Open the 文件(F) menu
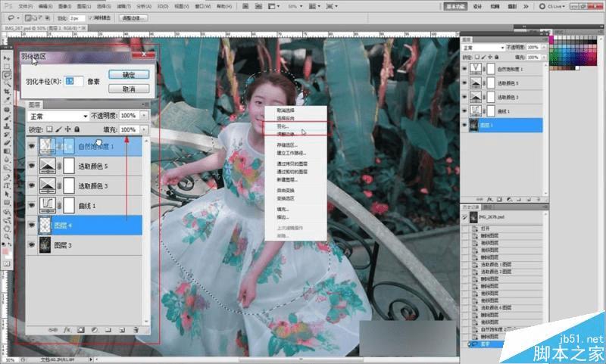The width and height of the screenshot is (606, 364). click(x=26, y=6)
